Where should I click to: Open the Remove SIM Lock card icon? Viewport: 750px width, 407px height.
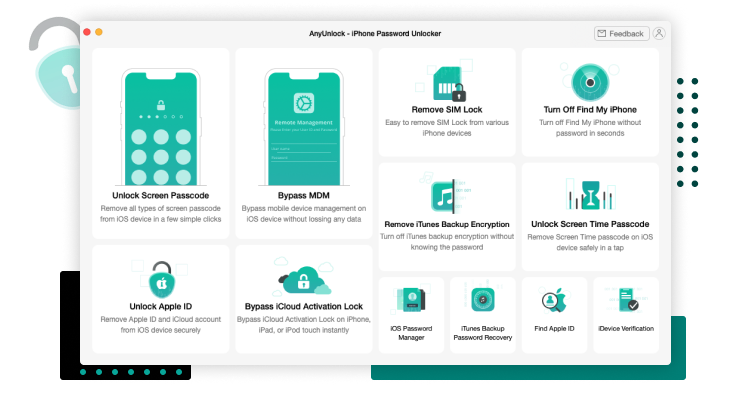(x=449, y=84)
